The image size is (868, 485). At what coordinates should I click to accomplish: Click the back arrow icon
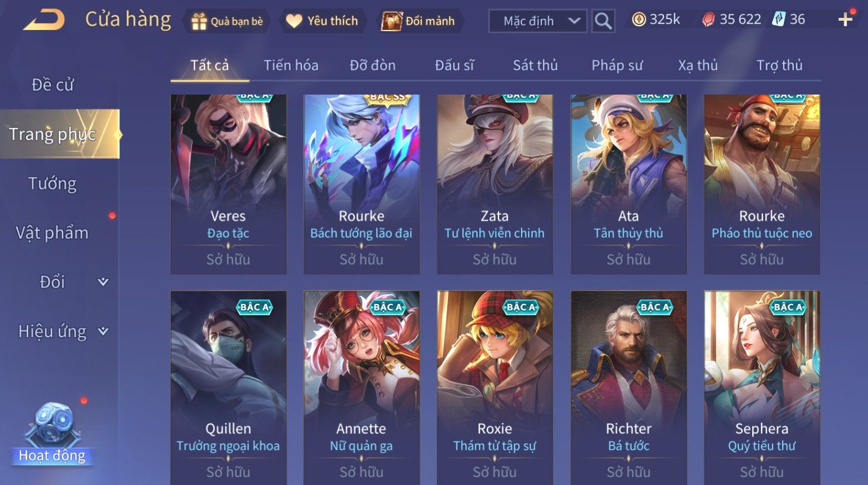click(x=44, y=20)
